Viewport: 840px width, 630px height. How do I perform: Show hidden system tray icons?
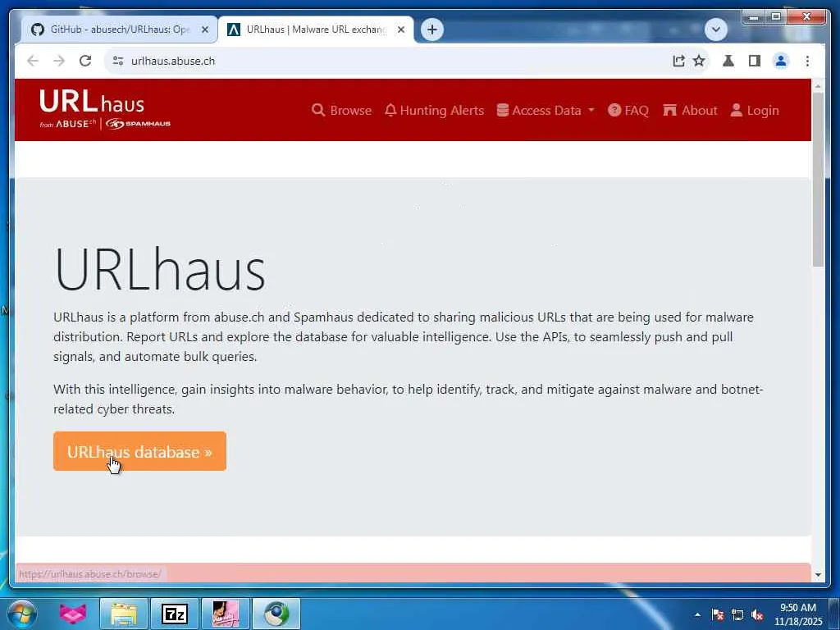tap(697, 615)
